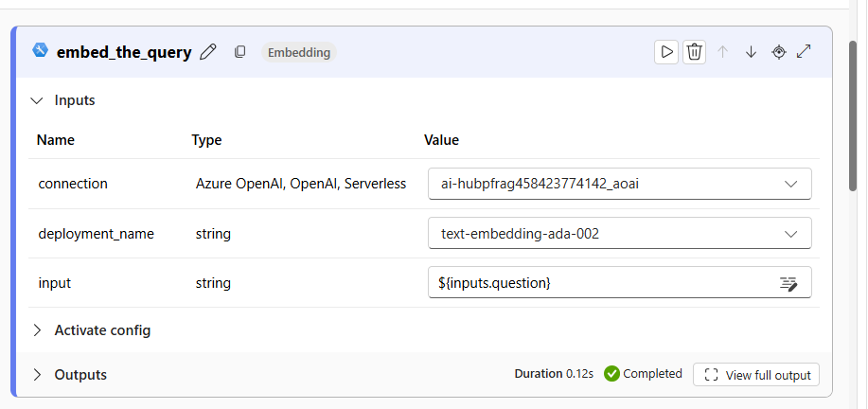Open the connection dropdown
Screen dimensions: 868x409
pos(620,184)
